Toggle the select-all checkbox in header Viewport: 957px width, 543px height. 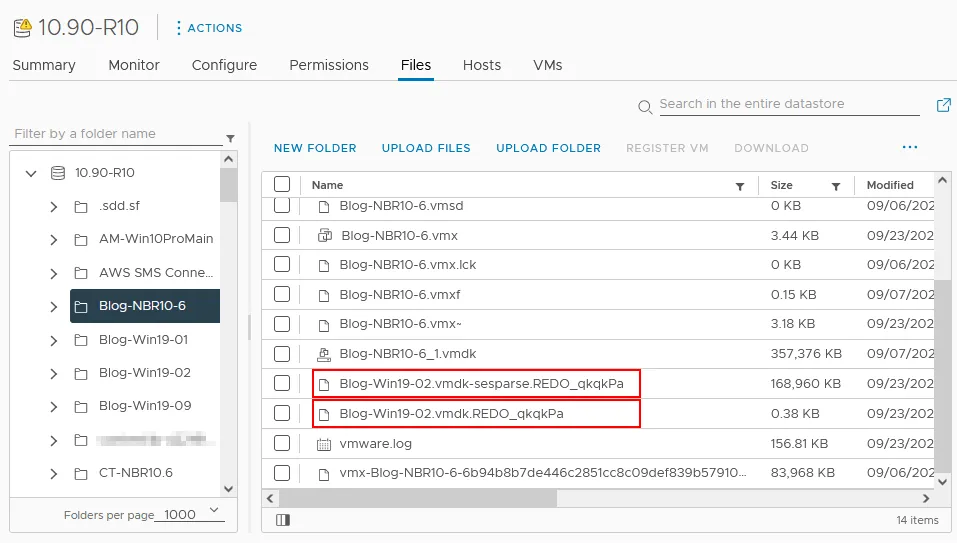tap(282, 185)
